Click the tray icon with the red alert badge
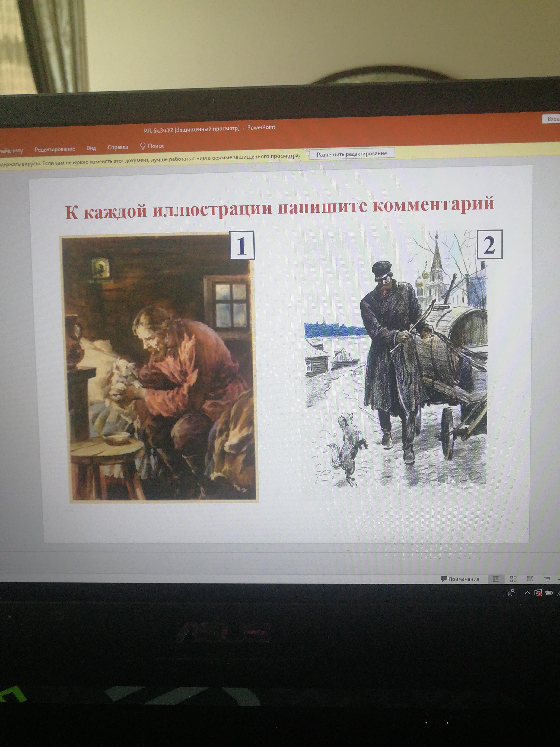560x747 pixels. pos(538,593)
